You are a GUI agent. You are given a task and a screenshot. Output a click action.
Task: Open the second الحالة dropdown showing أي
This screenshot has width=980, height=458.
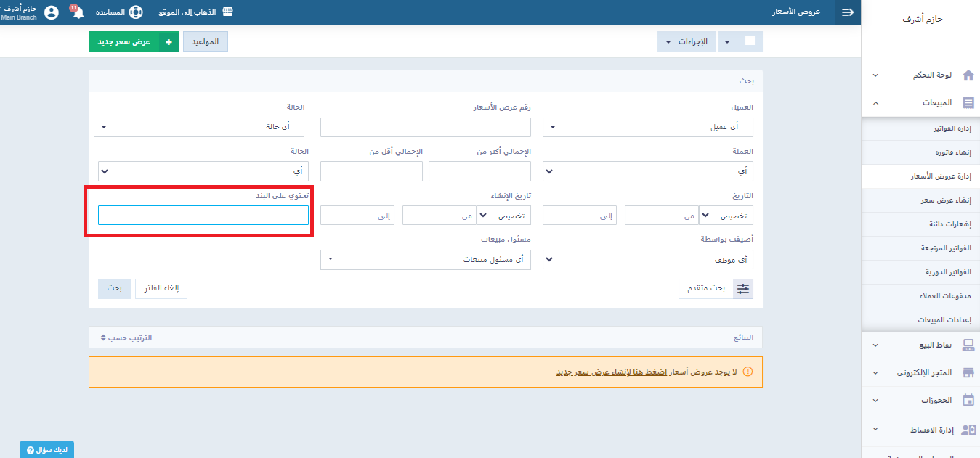click(203, 171)
